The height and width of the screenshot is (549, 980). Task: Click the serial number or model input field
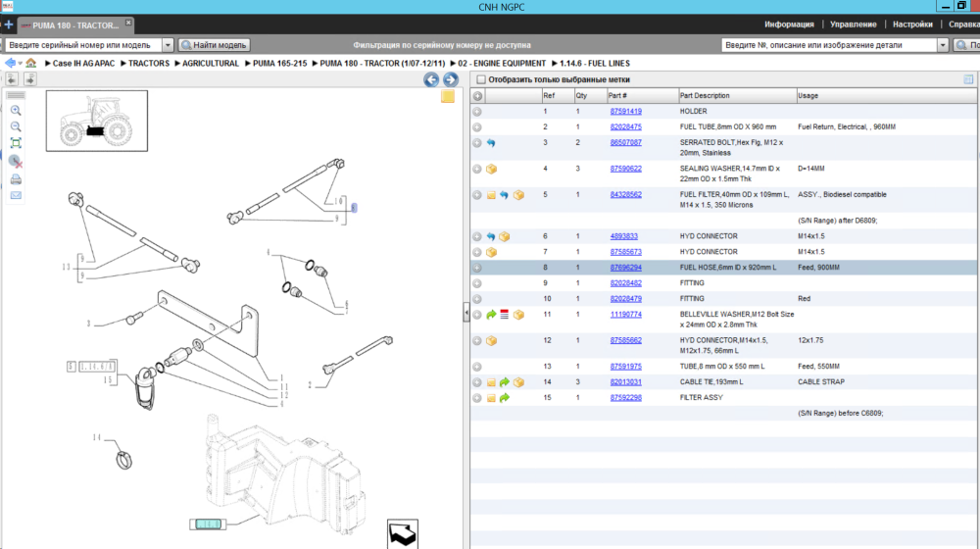pos(83,45)
